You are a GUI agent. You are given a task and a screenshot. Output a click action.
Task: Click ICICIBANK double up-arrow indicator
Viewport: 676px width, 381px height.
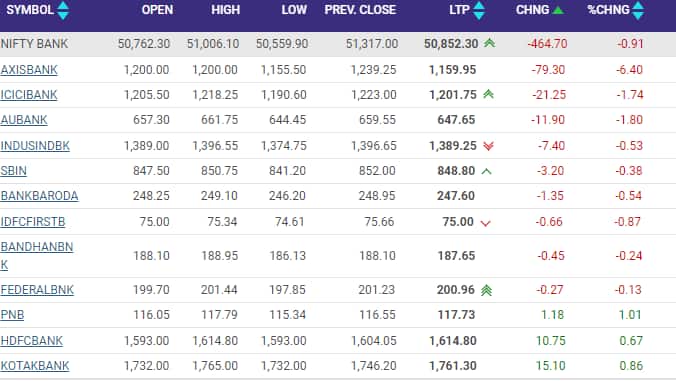tap(488, 94)
